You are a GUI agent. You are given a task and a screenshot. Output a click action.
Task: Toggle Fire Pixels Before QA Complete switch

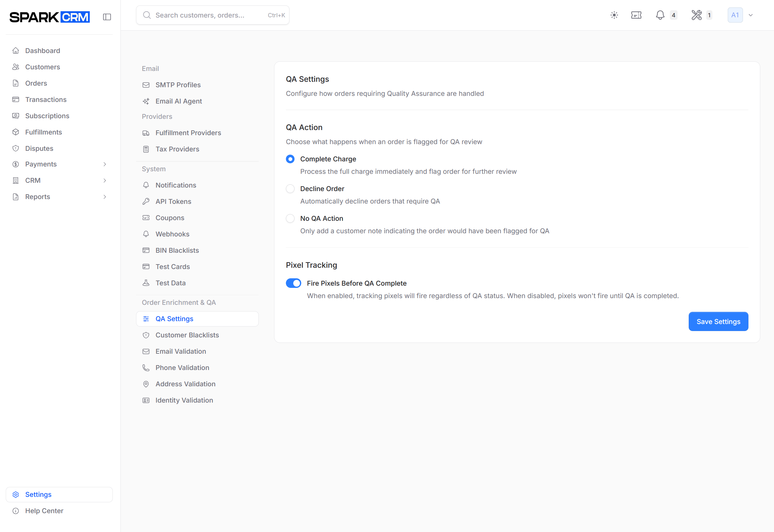(294, 283)
